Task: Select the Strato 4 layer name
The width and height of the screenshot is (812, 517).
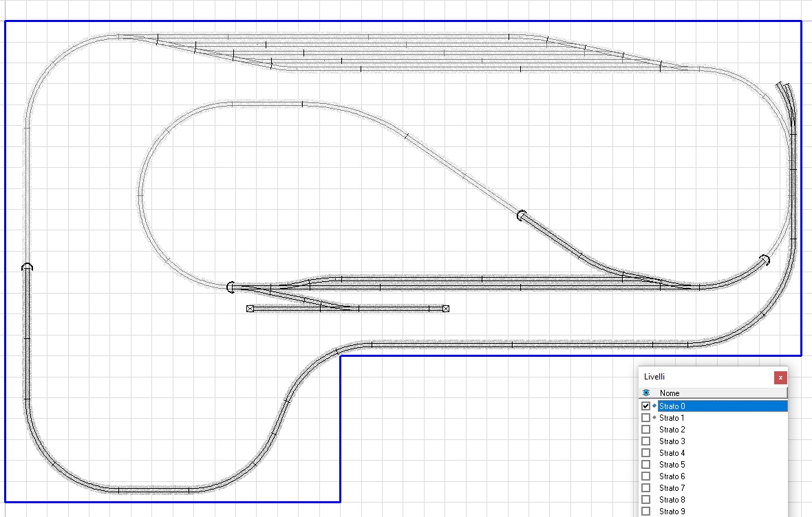Action: tap(672, 453)
